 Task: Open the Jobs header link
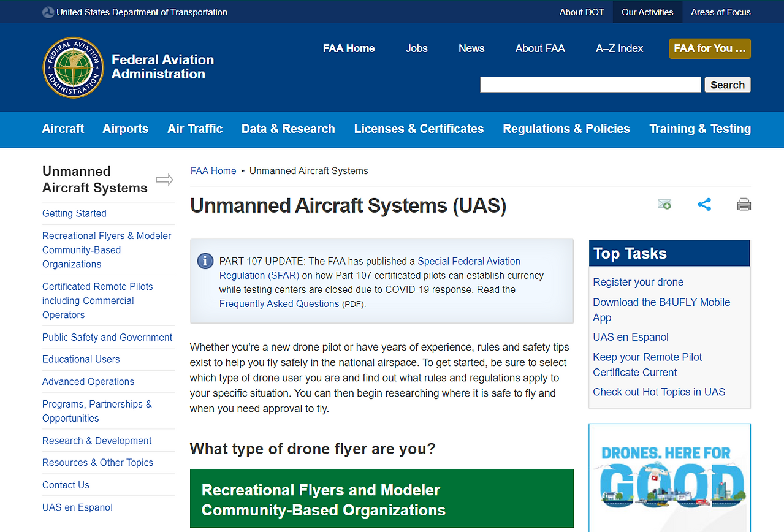coord(417,48)
